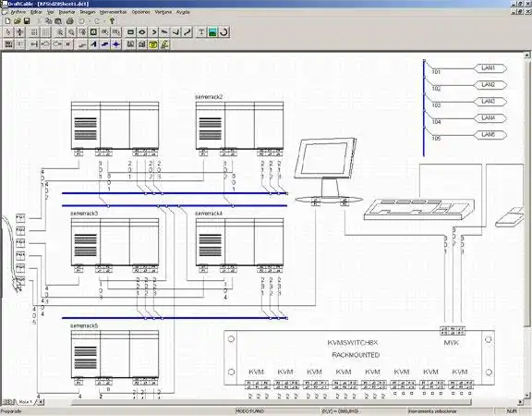
Task: Select the arrow pointer selection tool
Action: click(8, 32)
